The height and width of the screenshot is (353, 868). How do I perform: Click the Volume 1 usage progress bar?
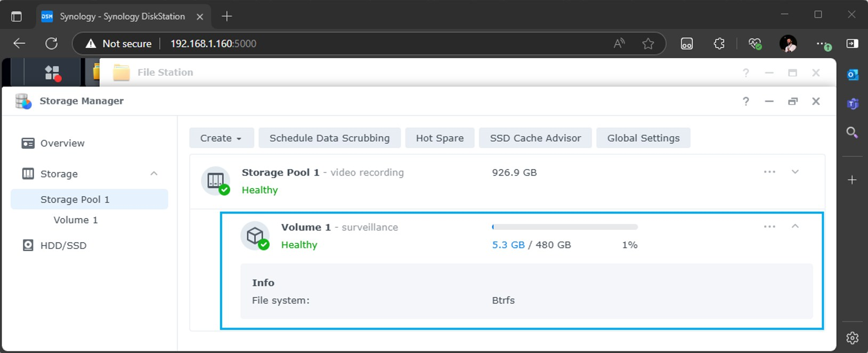click(x=564, y=227)
